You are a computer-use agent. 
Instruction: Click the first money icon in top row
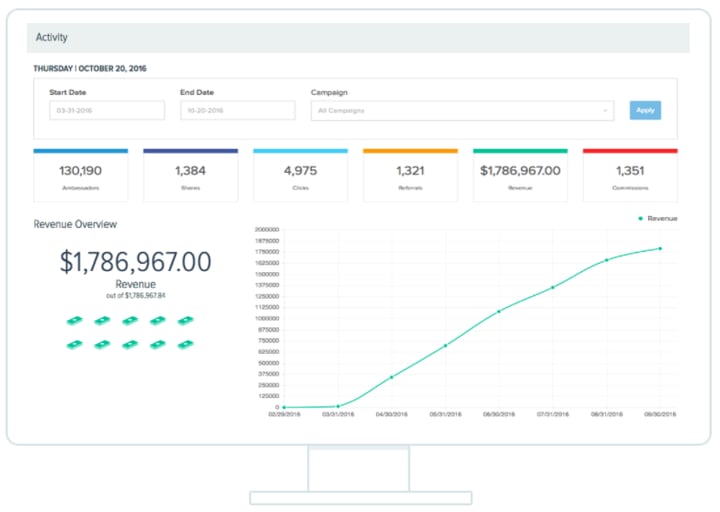[75, 321]
